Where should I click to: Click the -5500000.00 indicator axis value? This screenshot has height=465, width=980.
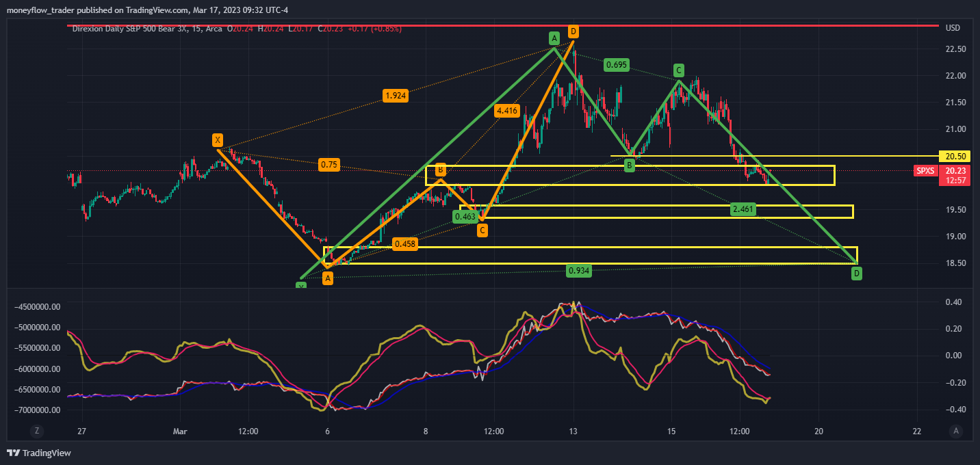(x=38, y=348)
